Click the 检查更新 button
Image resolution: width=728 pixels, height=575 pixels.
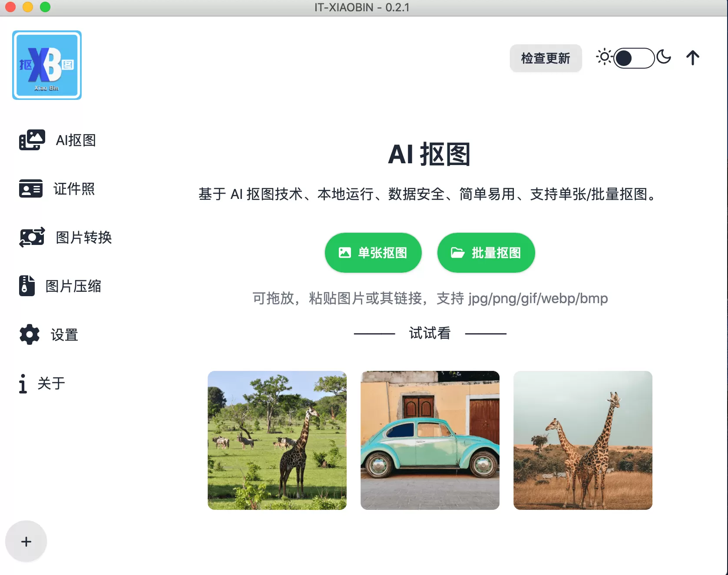tap(546, 58)
